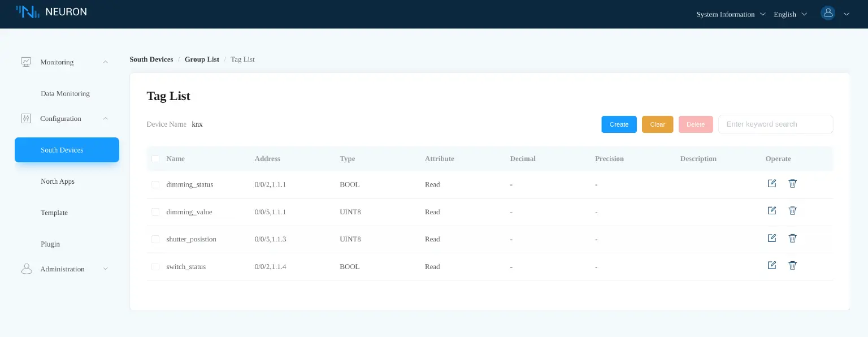
Task: Delete the dimming_status tag
Action: coord(792,184)
